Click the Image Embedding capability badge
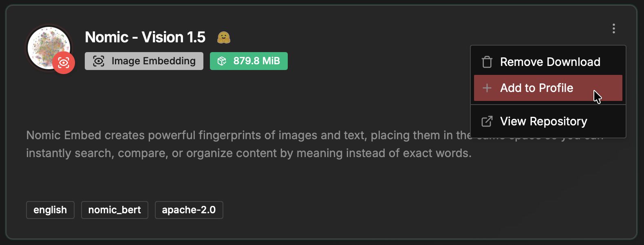The height and width of the screenshot is (245, 644). [144, 61]
